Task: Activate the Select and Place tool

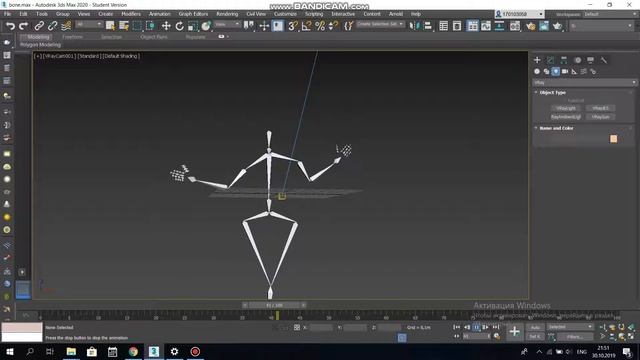Action: coord(206,26)
